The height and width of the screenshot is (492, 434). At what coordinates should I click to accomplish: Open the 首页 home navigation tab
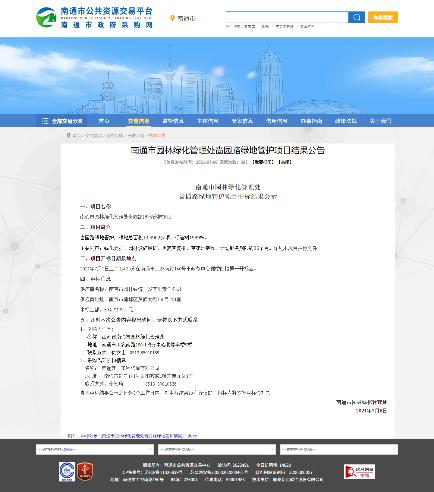tap(104, 121)
